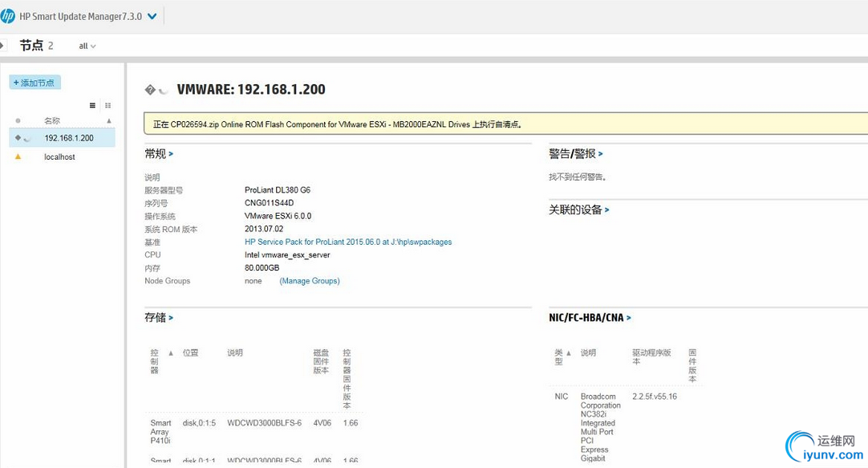
Task: Select node 192.168.1.200 in the list
Action: point(62,138)
